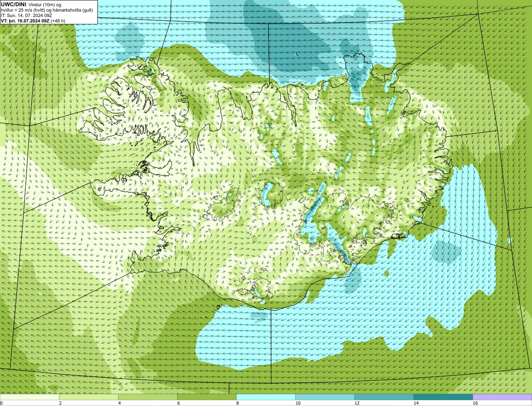Click the legend label "16"
Screen dimensions: 532x406
[x=475, y=403]
